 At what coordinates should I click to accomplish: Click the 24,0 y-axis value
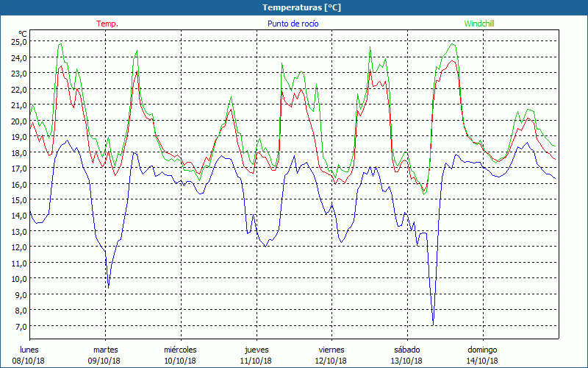click(19, 58)
